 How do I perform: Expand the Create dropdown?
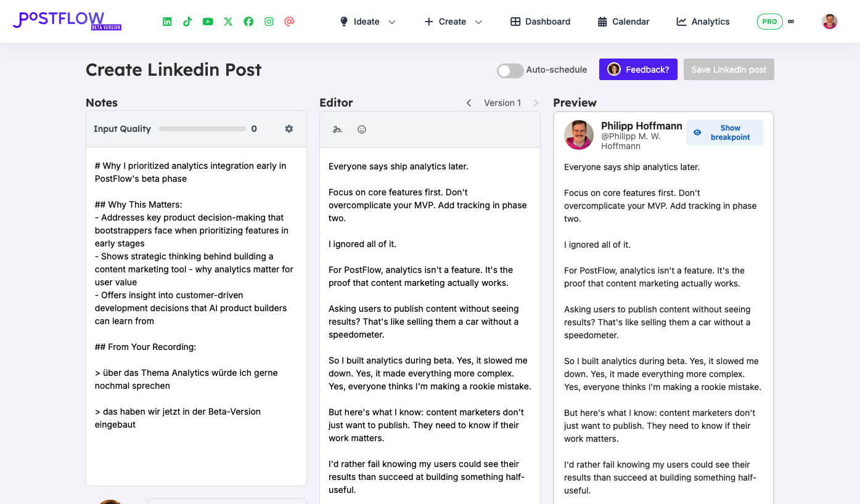click(x=480, y=22)
